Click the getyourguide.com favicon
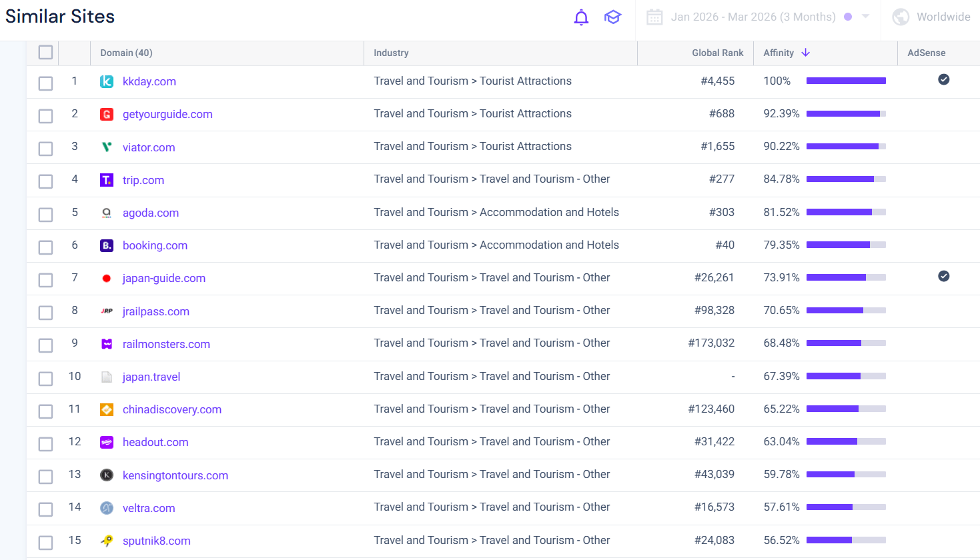The image size is (980, 560). (x=107, y=114)
